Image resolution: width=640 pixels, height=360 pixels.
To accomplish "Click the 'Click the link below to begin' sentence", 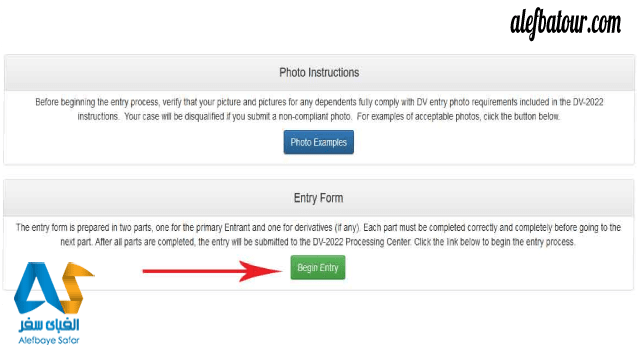I will click(495, 242).
